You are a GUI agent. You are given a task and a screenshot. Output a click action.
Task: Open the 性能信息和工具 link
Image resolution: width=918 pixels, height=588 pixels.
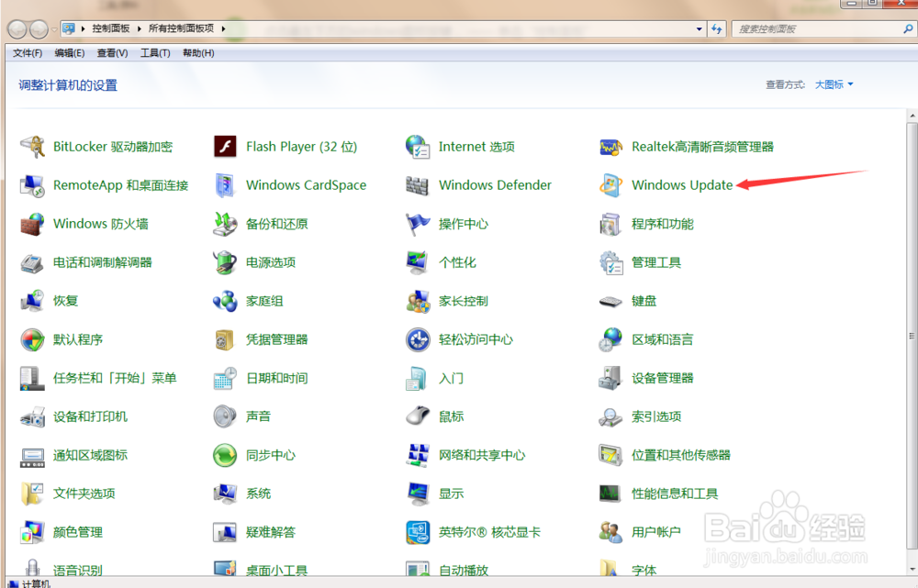click(675, 494)
